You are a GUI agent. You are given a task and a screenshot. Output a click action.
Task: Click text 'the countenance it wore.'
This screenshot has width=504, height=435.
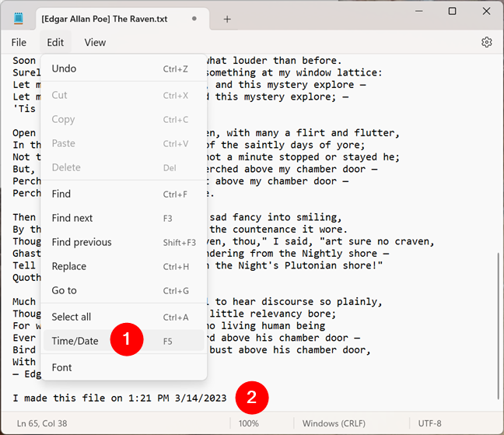pyautogui.click(x=278, y=230)
